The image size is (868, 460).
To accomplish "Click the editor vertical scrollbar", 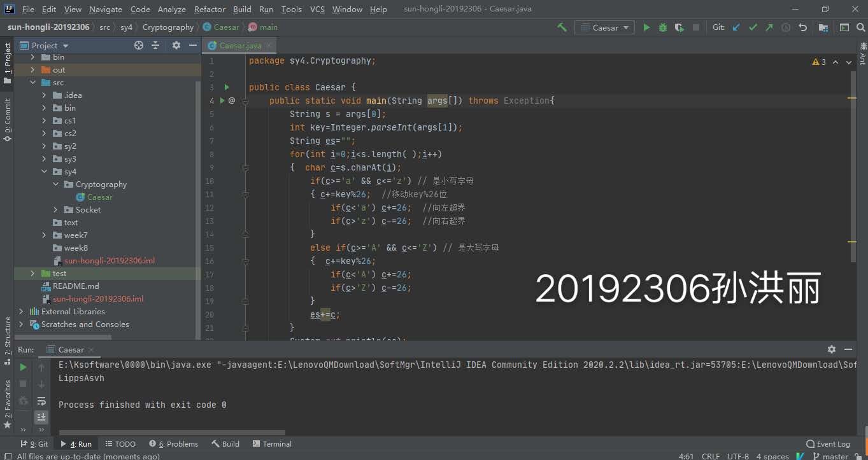I will click(853, 167).
